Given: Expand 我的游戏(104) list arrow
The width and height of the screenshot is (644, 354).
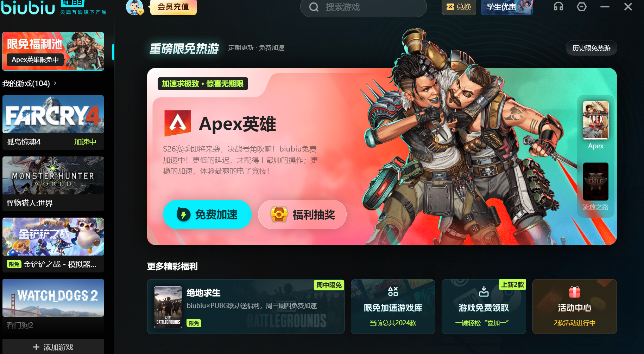Looking at the screenshot, I should pos(55,83).
